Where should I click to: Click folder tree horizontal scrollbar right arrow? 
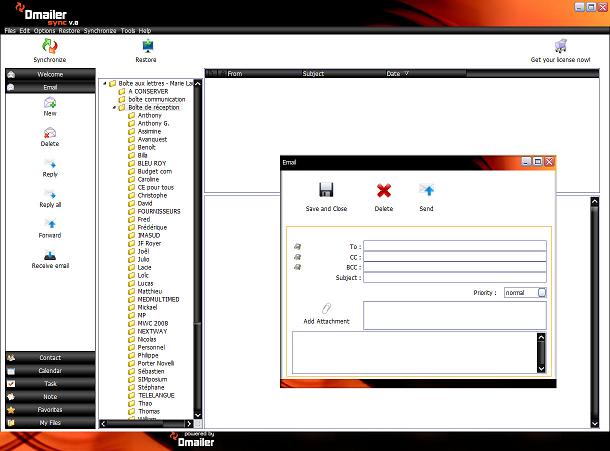[x=189, y=424]
